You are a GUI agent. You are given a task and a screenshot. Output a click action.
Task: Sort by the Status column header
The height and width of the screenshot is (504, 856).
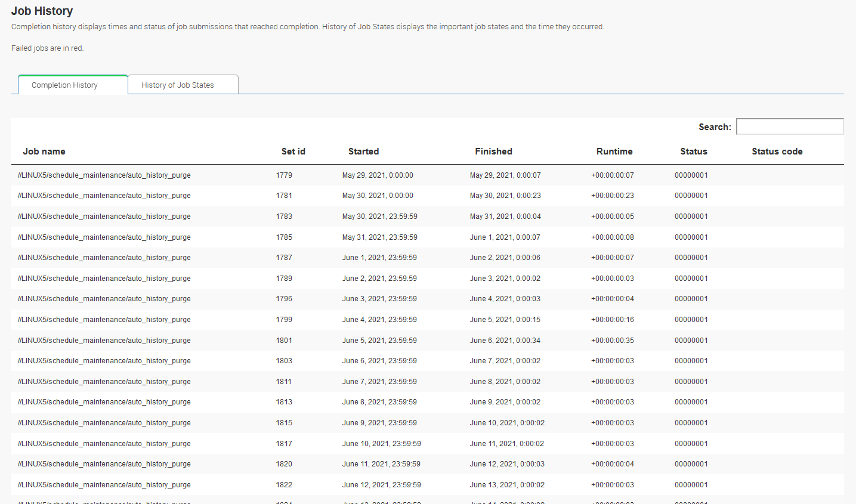[x=693, y=151]
